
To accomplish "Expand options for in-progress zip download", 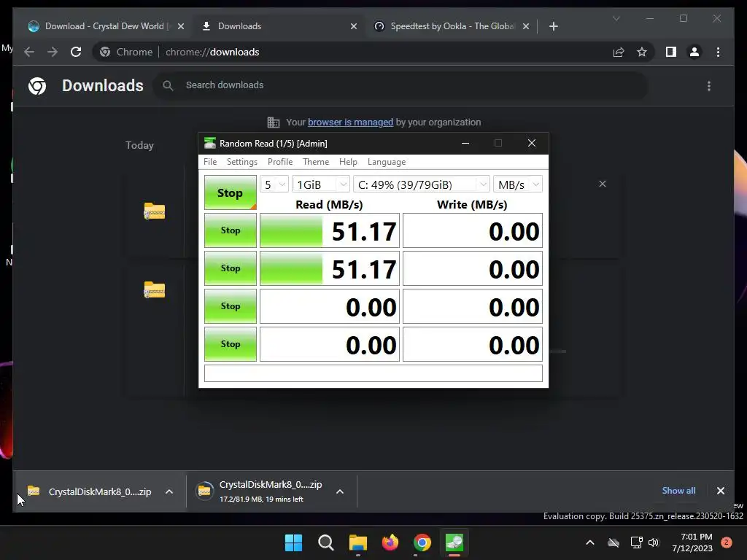I will click(340, 491).
